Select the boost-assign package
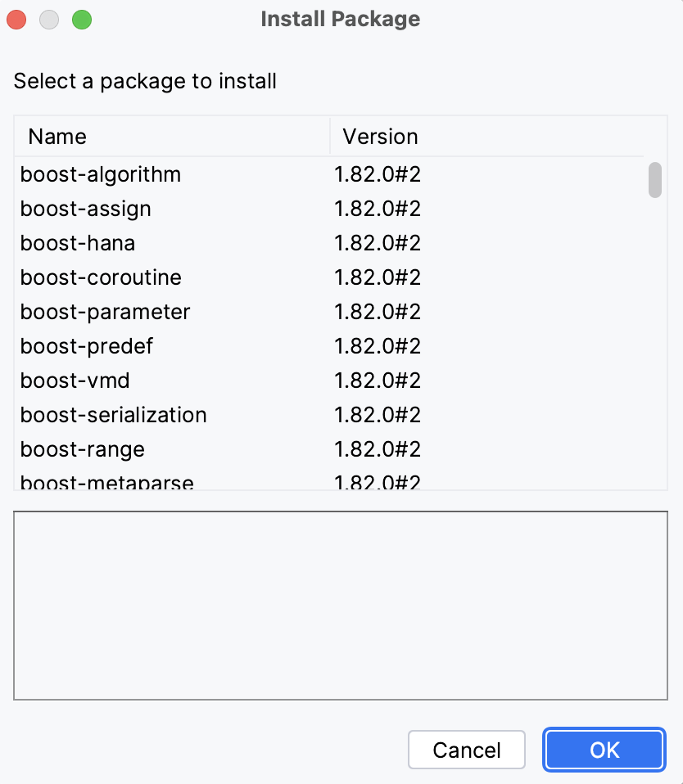 click(x=85, y=209)
